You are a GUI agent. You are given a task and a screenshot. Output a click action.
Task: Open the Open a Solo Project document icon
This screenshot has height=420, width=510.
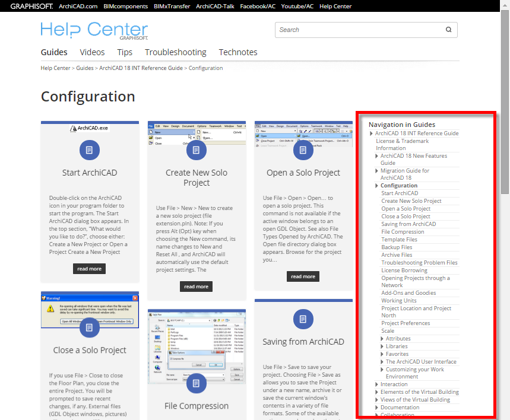pyautogui.click(x=303, y=150)
